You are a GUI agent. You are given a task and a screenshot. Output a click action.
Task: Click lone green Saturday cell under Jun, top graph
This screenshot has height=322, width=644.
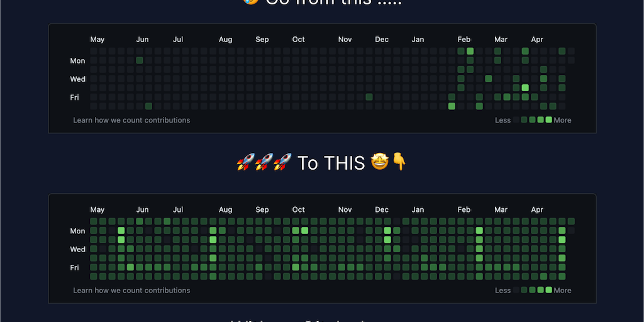point(149,106)
